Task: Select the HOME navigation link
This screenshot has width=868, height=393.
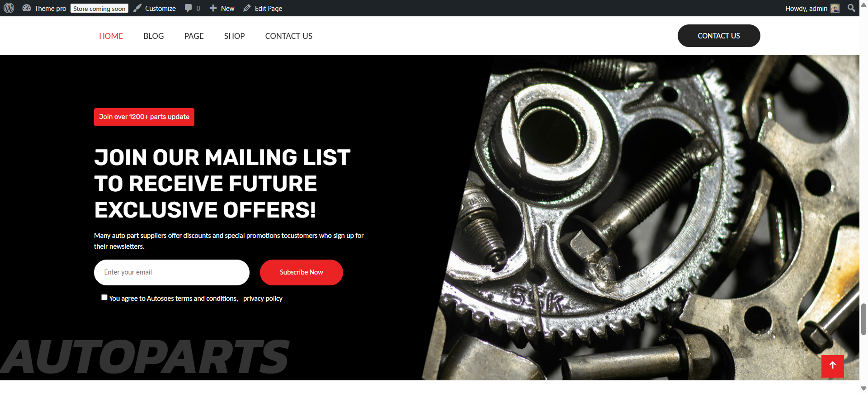Action: [111, 36]
